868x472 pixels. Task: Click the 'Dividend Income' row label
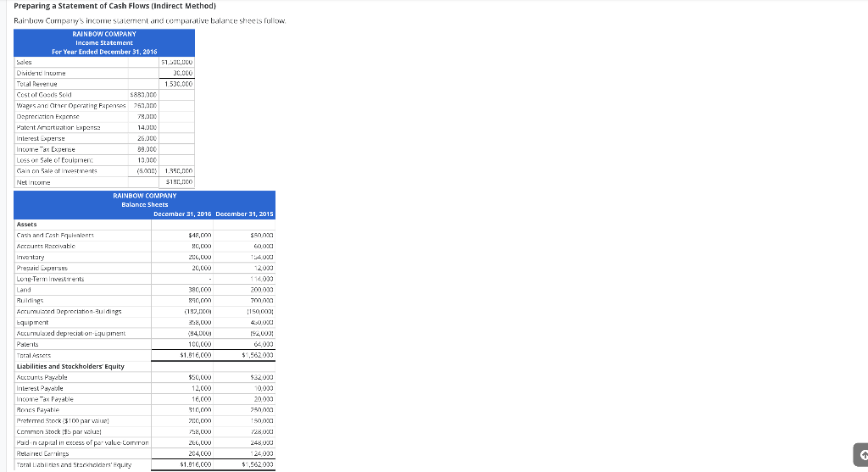41,73
